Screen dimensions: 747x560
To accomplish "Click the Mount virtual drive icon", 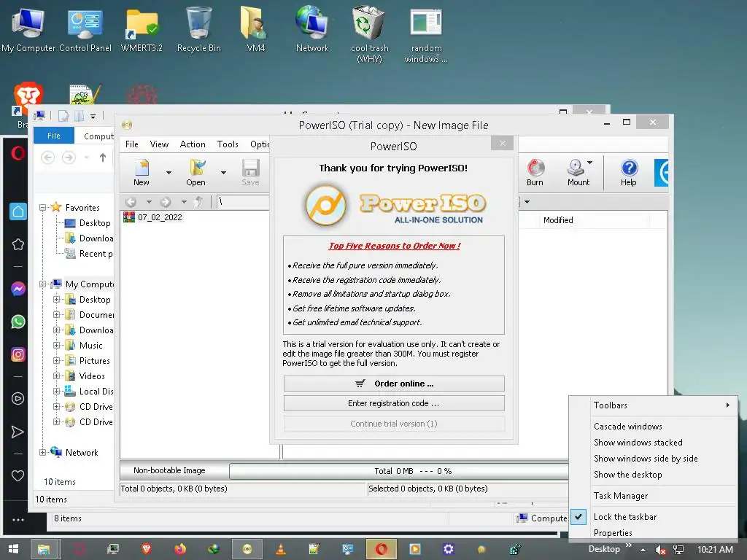I will pyautogui.click(x=578, y=172).
